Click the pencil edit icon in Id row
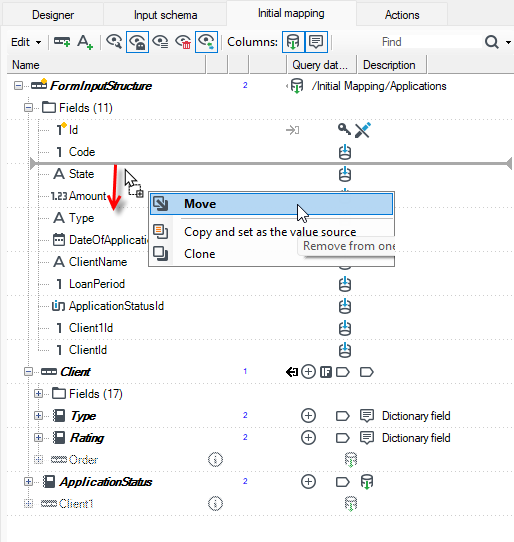This screenshot has height=542, width=514. (x=363, y=130)
